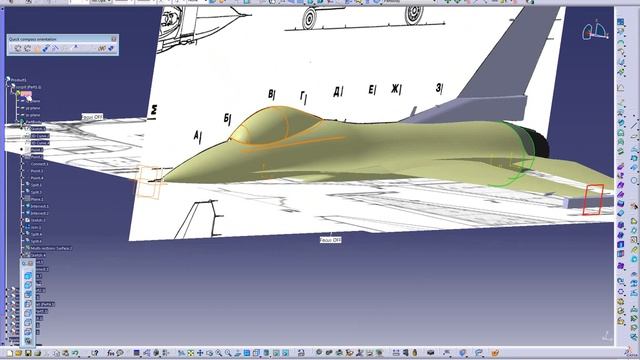Open the Formula fx tool
Screen dimensions: 640x360
pos(111,353)
